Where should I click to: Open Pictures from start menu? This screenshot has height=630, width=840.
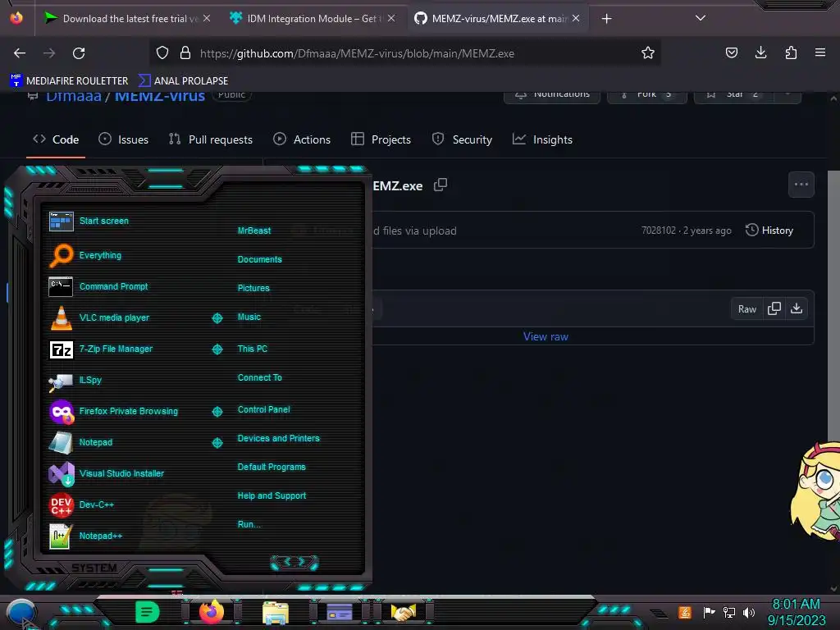253,288
